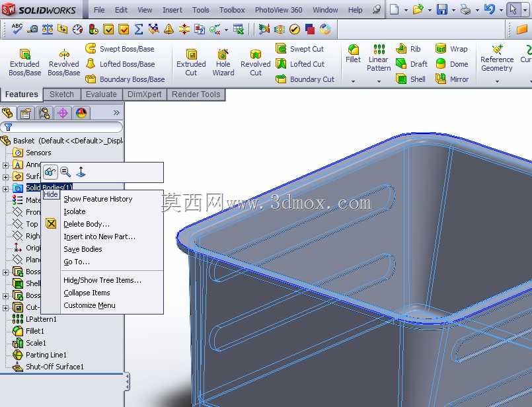Open the Hole Wizard
This screenshot has width=532, height=407.
click(x=223, y=62)
